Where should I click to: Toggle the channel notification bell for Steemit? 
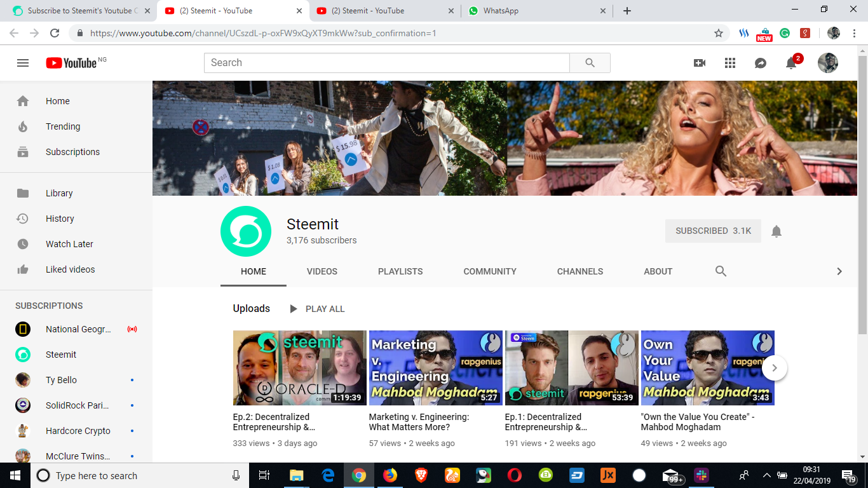pos(776,231)
